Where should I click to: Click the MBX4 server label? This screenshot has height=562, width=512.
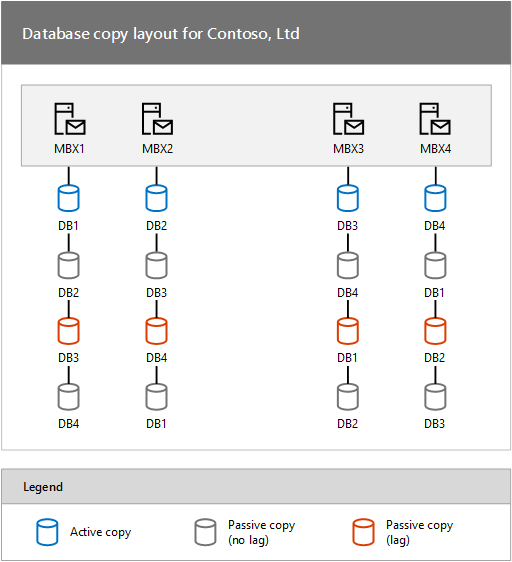(x=436, y=149)
